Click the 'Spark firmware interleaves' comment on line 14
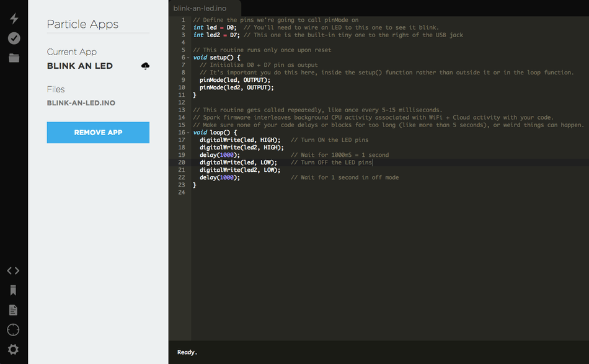 [373, 118]
